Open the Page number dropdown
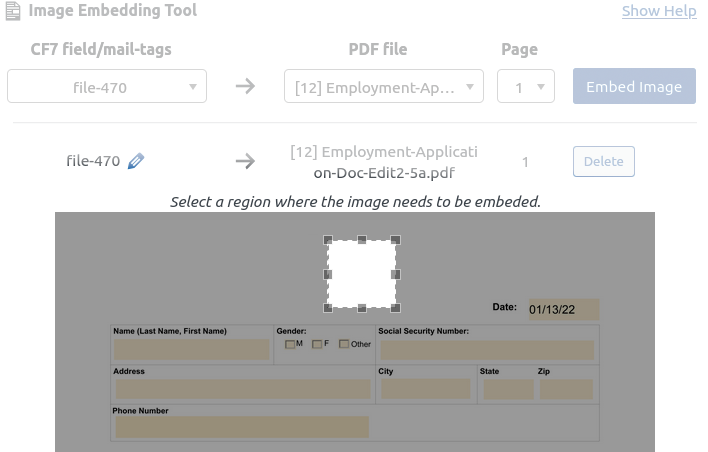 click(x=526, y=87)
